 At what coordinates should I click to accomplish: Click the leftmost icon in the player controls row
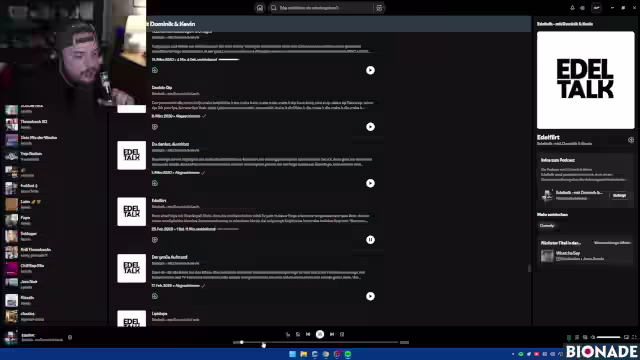tap(288, 334)
